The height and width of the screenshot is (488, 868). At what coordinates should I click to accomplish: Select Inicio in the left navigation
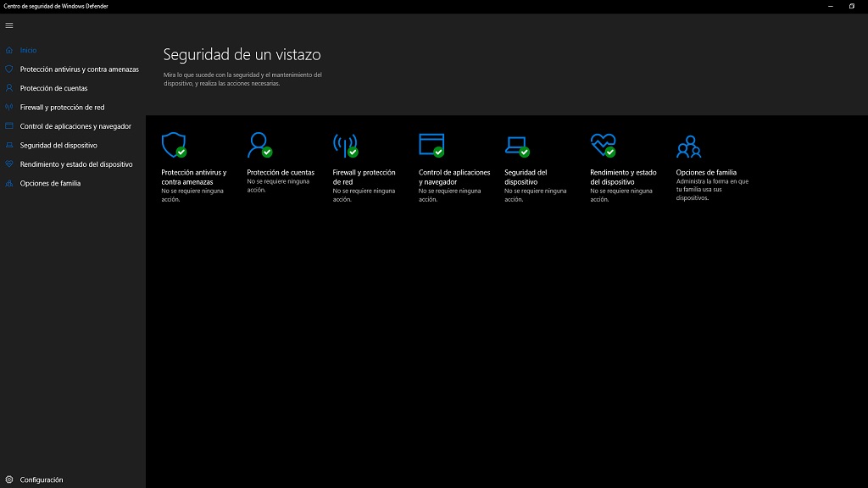(x=29, y=51)
